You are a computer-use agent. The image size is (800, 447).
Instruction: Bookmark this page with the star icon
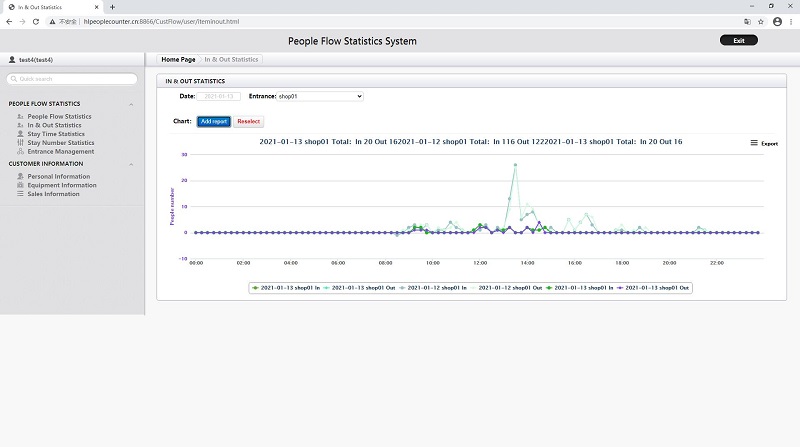pos(761,21)
